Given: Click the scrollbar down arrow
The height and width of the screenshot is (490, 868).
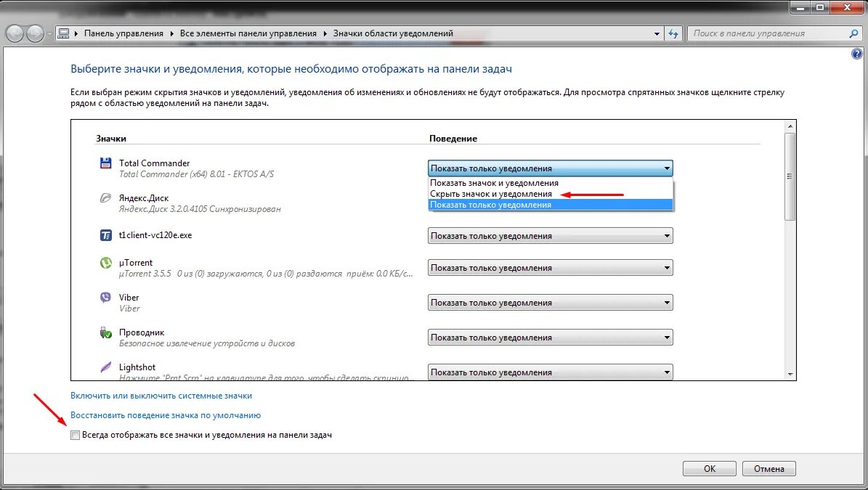Looking at the screenshot, I should point(790,375).
